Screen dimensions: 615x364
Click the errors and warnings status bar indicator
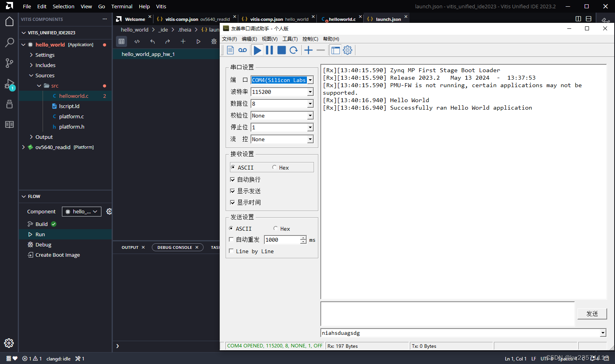click(x=32, y=358)
